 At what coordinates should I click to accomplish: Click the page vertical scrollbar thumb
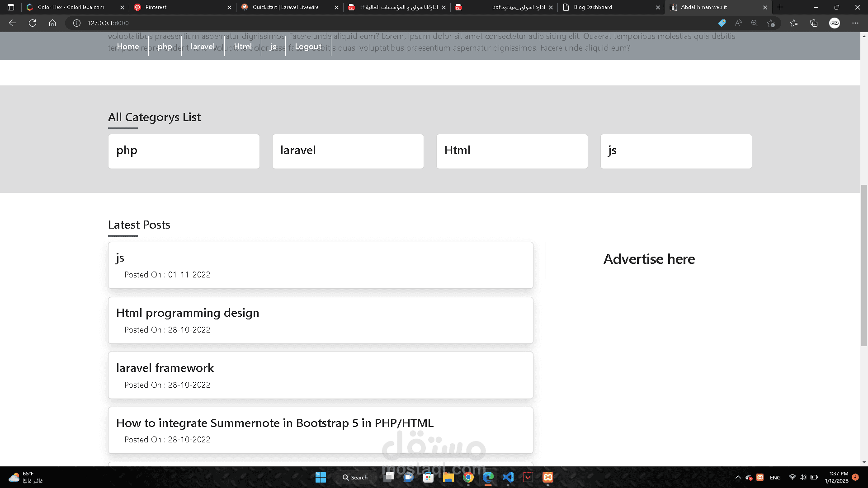click(864, 266)
